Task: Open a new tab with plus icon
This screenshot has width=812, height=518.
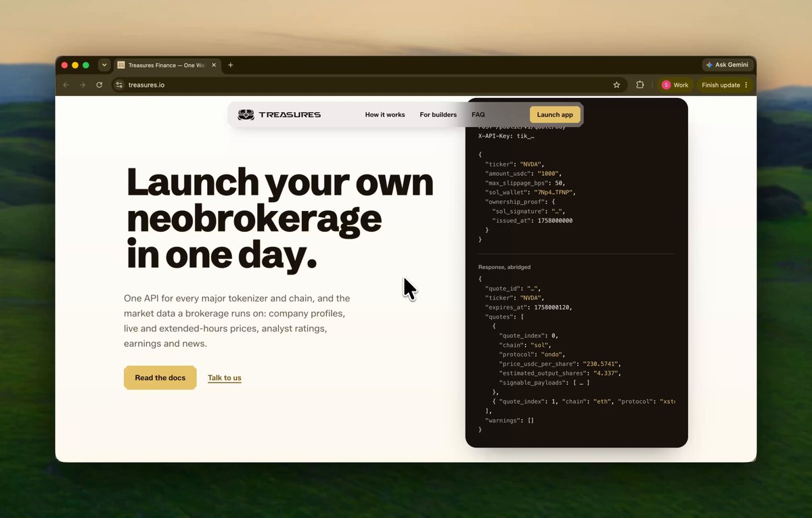Action: 231,65
